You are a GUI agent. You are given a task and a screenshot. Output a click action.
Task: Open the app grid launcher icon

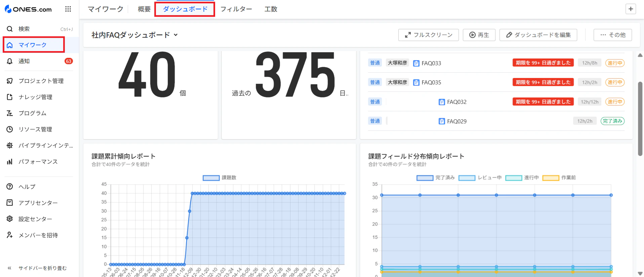(68, 9)
